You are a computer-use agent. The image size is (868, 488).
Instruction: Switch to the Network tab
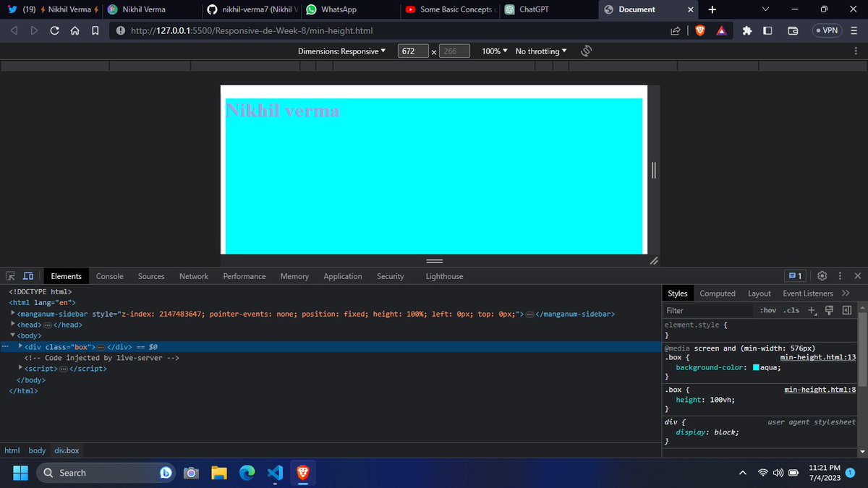[194, 276]
